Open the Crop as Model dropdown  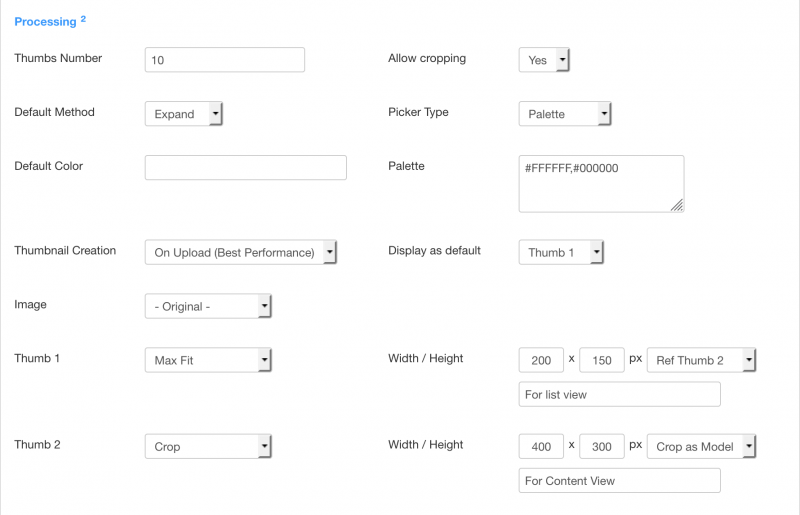point(701,446)
